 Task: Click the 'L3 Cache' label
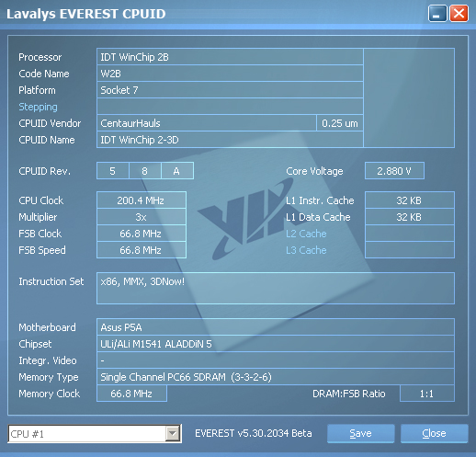click(306, 250)
